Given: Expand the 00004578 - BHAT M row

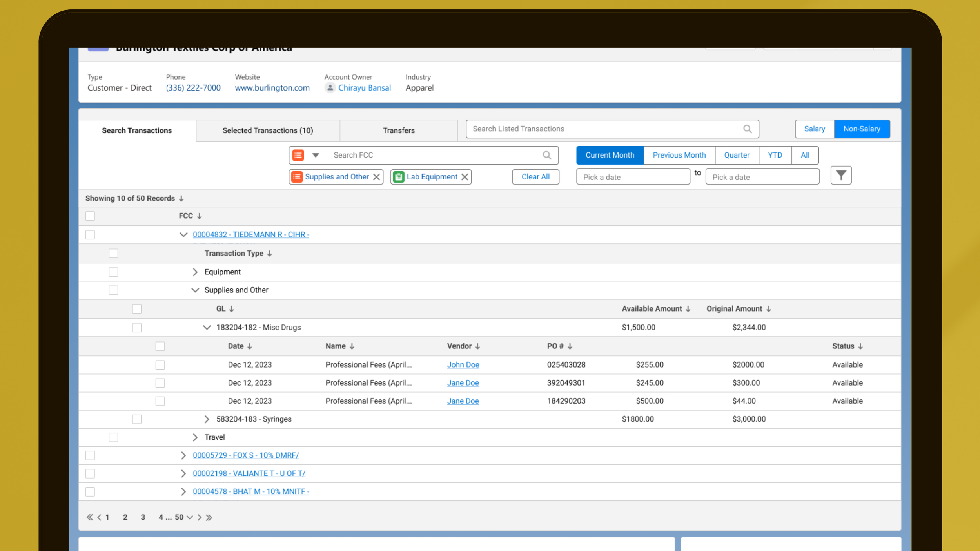Looking at the screenshot, I should click(x=183, y=492).
